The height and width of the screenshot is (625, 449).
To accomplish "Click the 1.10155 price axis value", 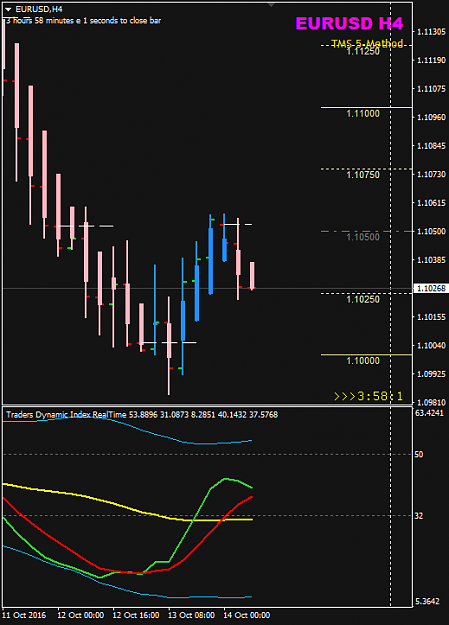I will coord(431,317).
